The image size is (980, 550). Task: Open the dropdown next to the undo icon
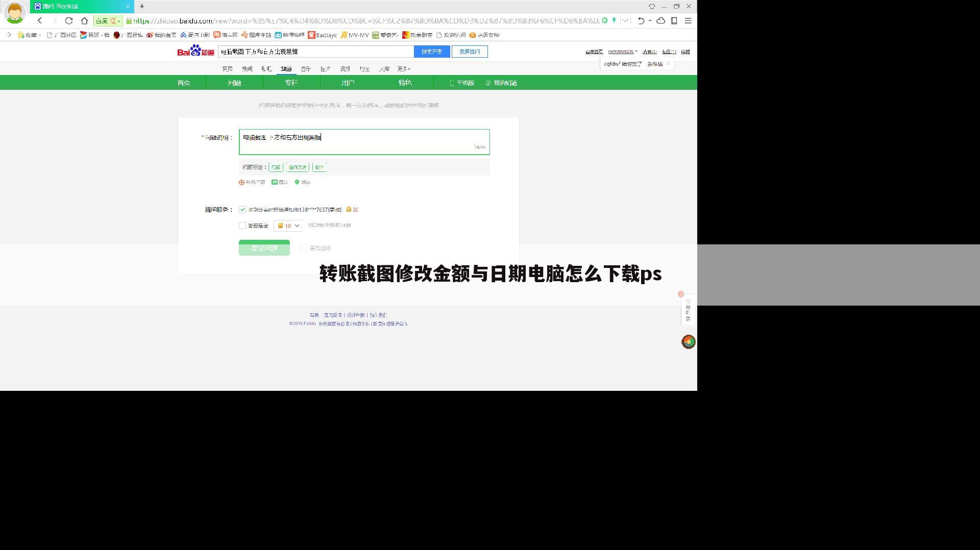(x=650, y=21)
